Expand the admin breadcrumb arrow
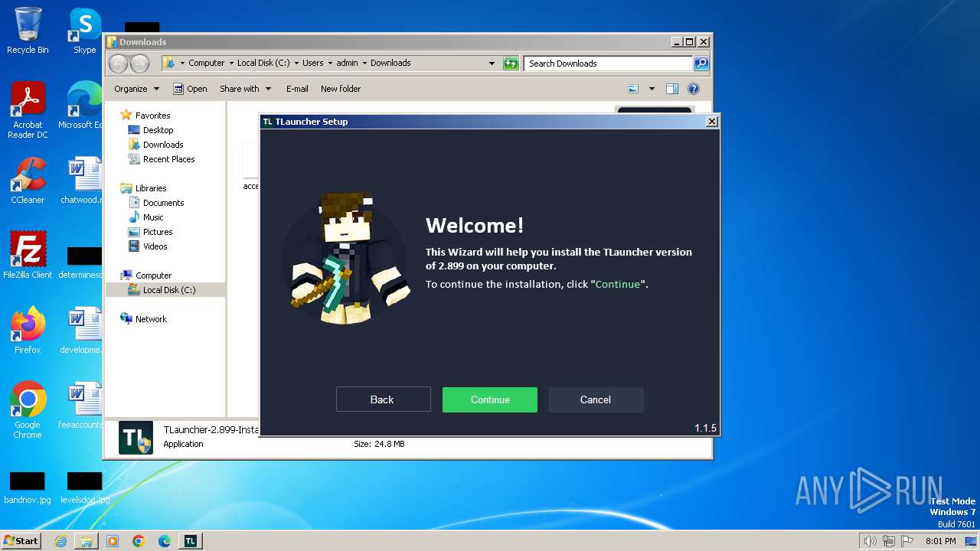 [x=364, y=64]
